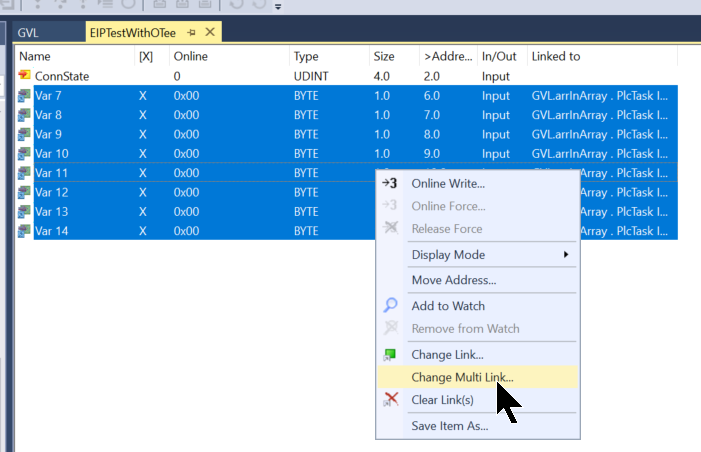This screenshot has height=452, width=701.
Task: Choose Change Multi Link from context menu
Action: click(x=462, y=377)
